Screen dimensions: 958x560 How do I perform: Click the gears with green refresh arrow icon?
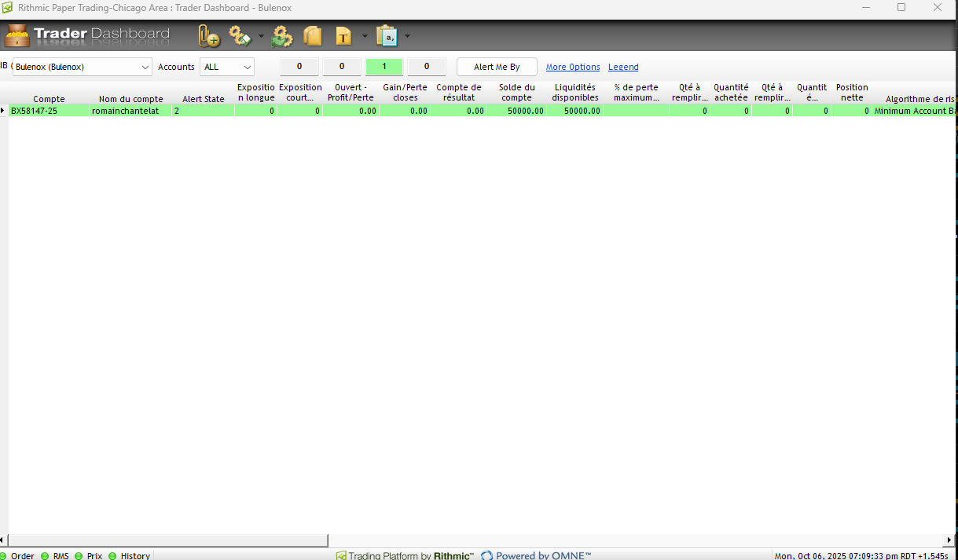coord(281,36)
